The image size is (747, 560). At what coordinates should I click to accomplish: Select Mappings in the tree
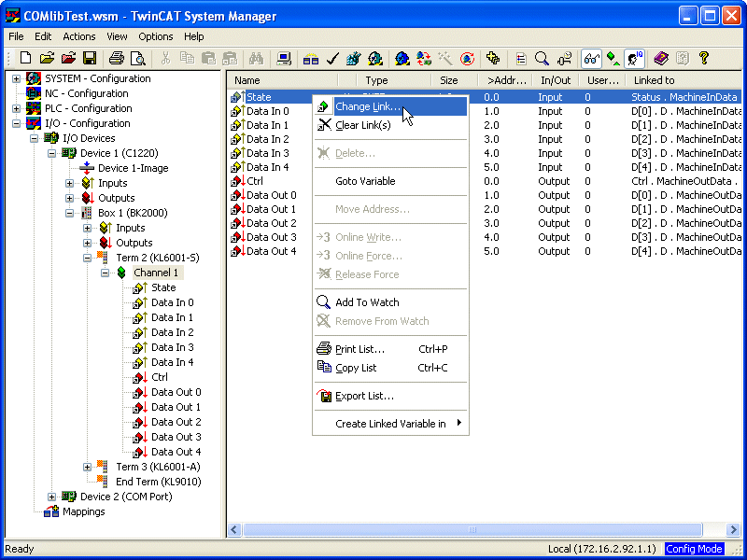click(84, 511)
